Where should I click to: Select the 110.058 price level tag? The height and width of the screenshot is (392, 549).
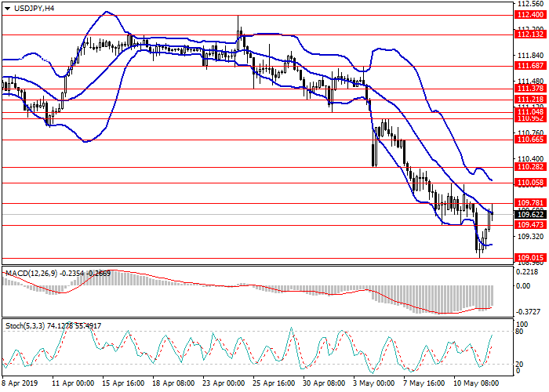coord(529,183)
